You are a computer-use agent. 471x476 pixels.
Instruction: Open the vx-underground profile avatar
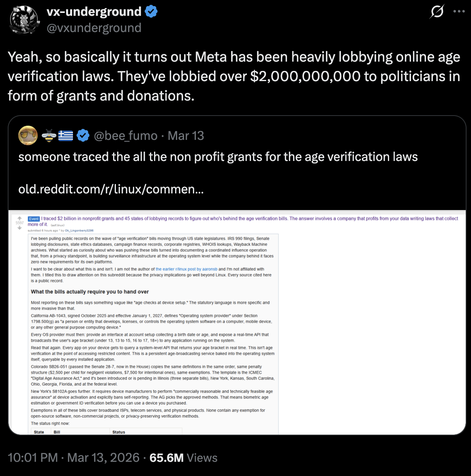tap(25, 19)
